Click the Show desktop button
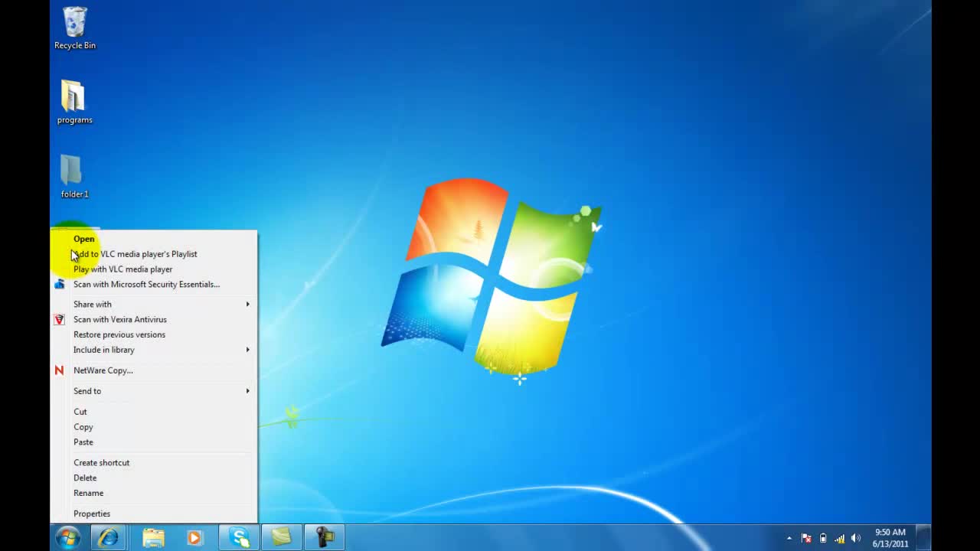The width and height of the screenshot is (980, 551). [x=924, y=537]
